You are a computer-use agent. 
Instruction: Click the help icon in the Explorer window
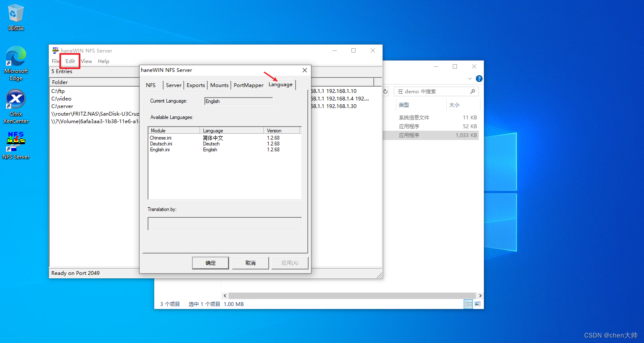pos(479,79)
